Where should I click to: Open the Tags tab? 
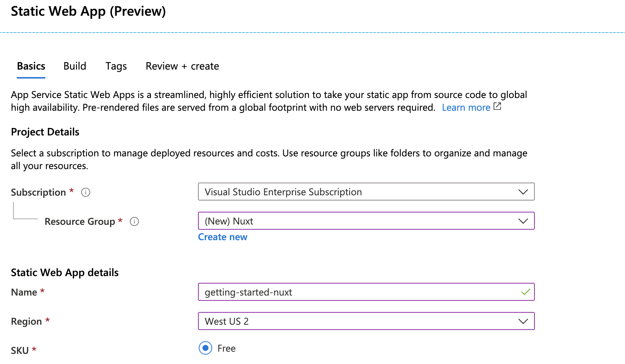pyautogui.click(x=116, y=66)
